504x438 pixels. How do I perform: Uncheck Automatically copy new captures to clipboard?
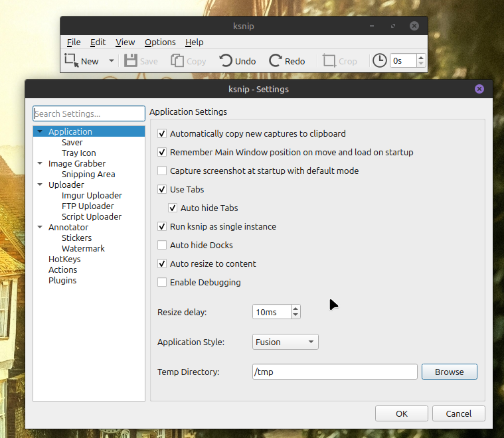coord(162,133)
